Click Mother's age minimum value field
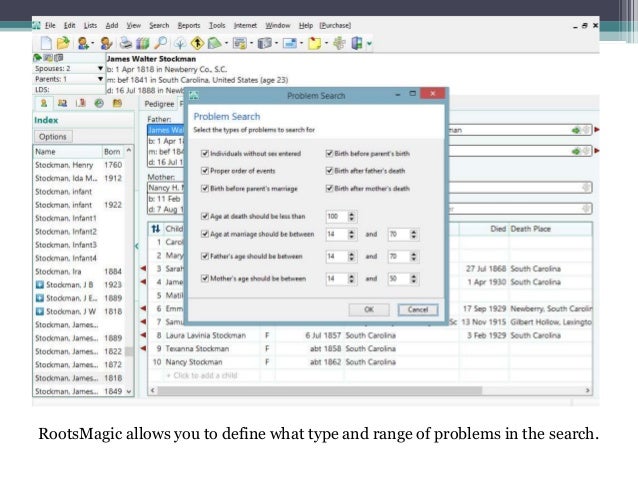The height and width of the screenshot is (479, 638). (333, 279)
